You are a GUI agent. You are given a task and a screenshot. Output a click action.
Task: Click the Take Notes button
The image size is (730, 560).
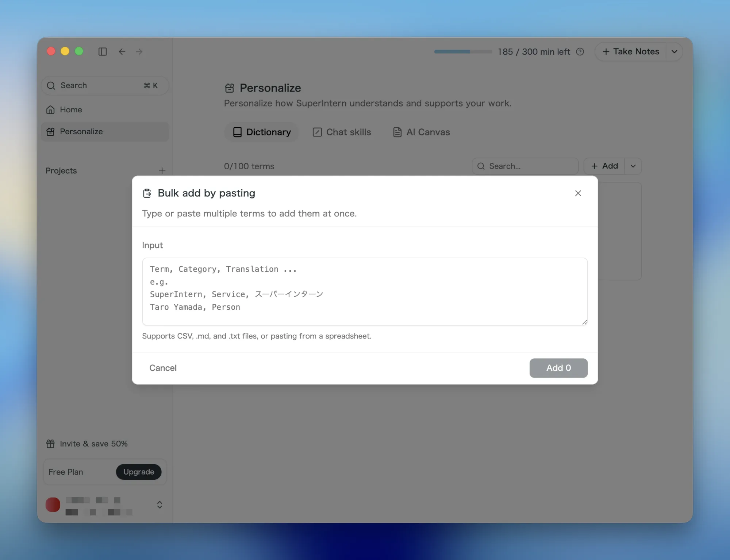[x=631, y=51]
